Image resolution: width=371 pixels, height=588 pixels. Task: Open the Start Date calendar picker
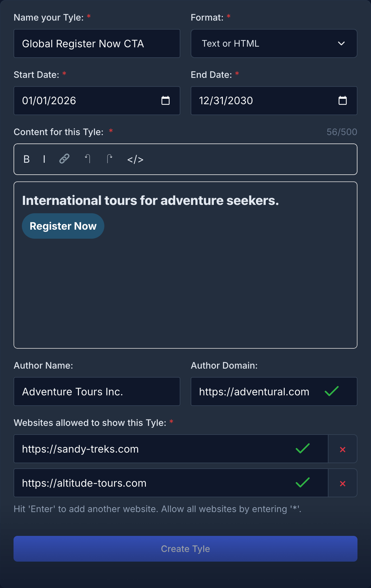coord(166,101)
